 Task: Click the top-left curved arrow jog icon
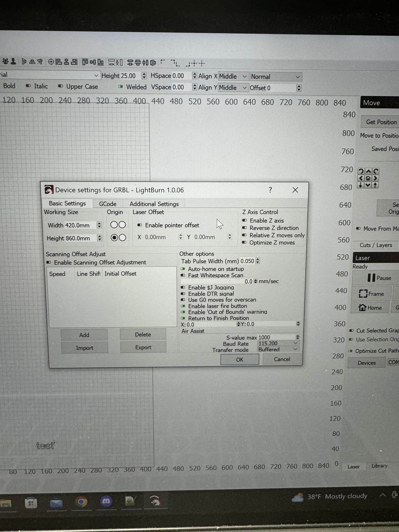(x=361, y=171)
